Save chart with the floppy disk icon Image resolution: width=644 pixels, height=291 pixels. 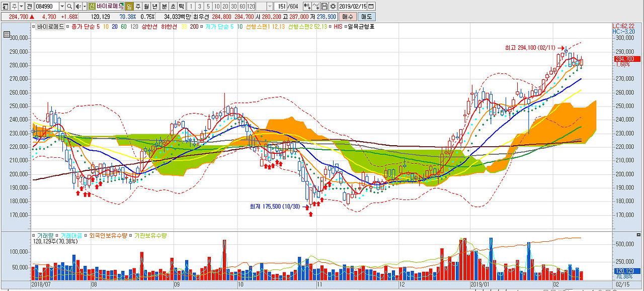[325, 7]
